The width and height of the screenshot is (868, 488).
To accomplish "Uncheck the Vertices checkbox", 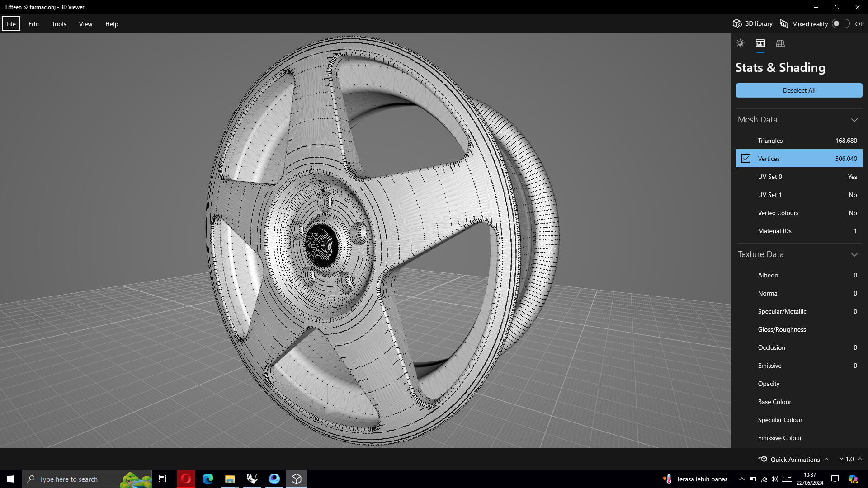I will pyautogui.click(x=746, y=159).
